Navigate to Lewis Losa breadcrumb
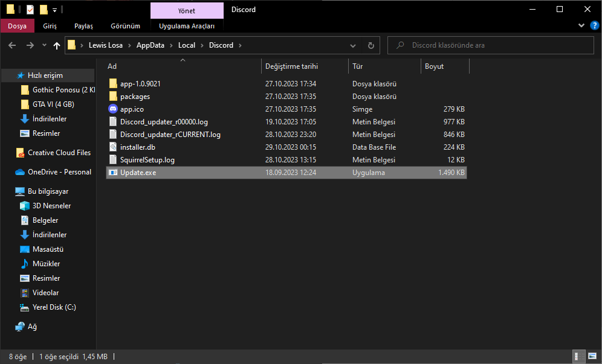Image resolution: width=602 pixels, height=364 pixels. click(106, 45)
